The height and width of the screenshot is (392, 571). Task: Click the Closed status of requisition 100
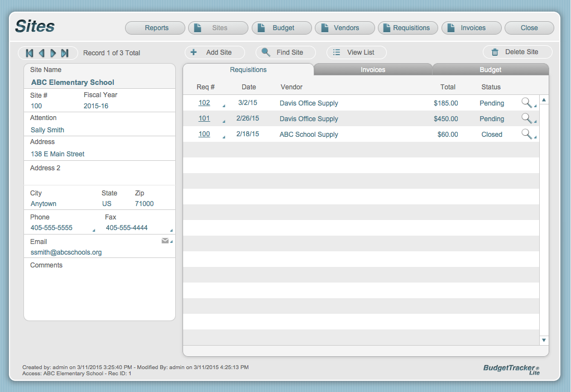pos(492,135)
